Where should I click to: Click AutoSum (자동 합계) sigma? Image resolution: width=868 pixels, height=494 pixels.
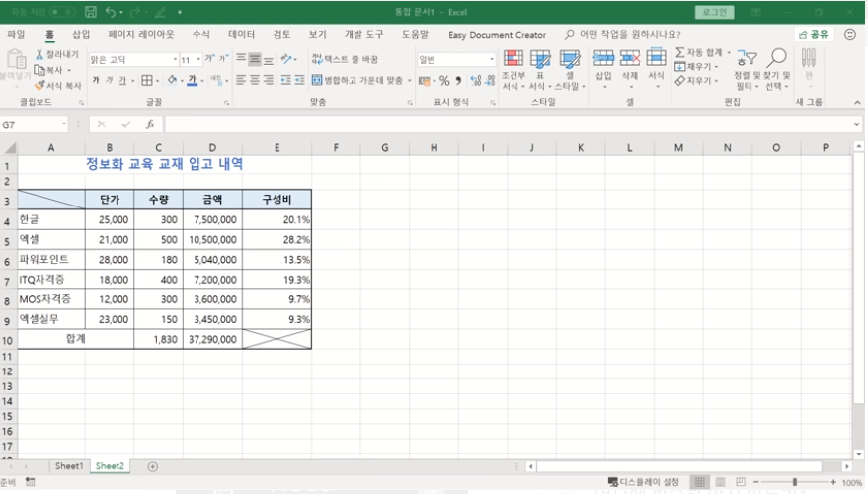698,52
